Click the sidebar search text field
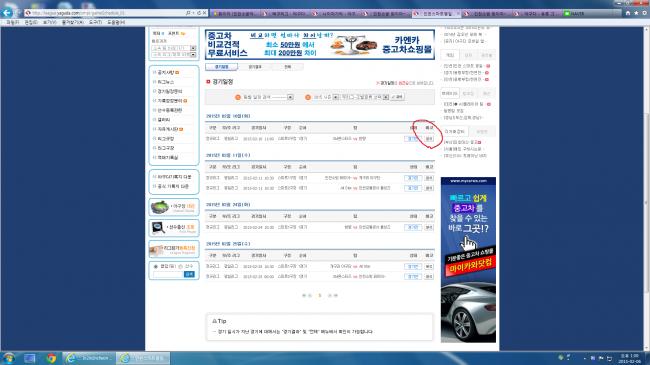The image size is (650, 365). [168, 274]
